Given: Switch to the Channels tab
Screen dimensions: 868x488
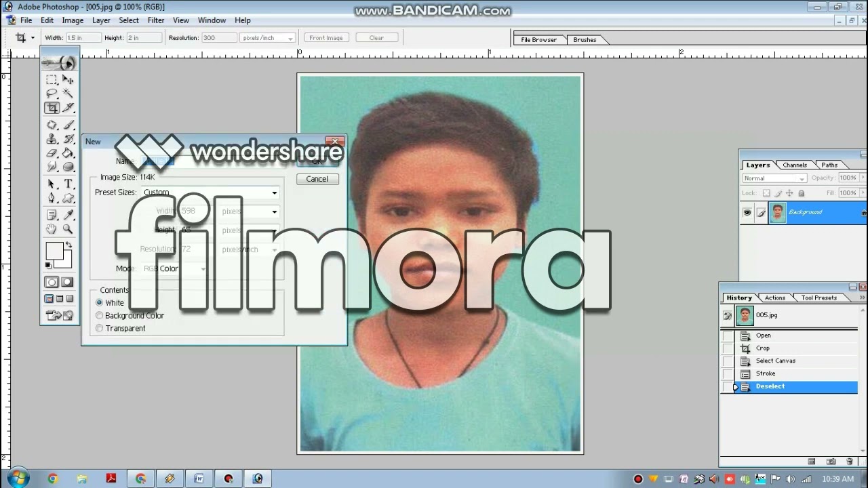Looking at the screenshot, I should coord(794,165).
